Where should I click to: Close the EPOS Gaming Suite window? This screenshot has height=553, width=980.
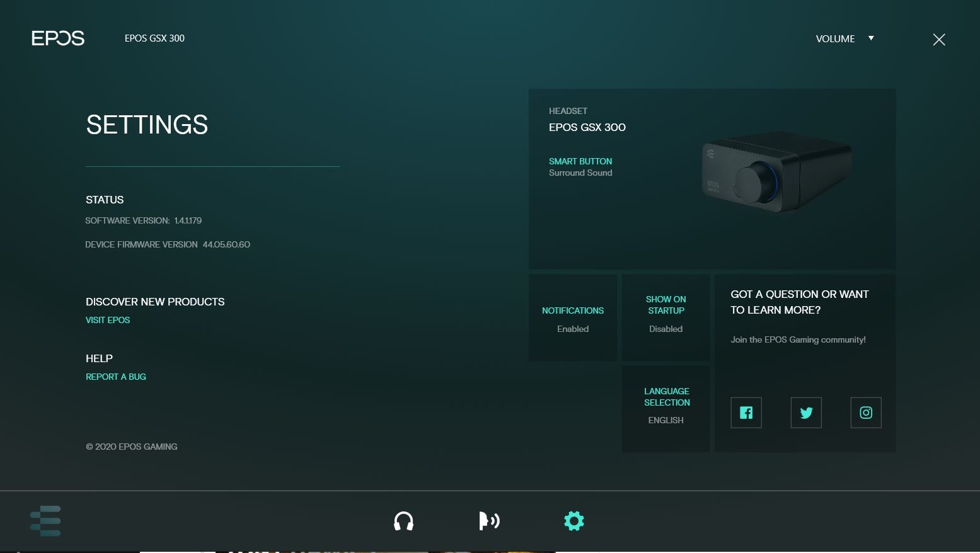point(939,40)
